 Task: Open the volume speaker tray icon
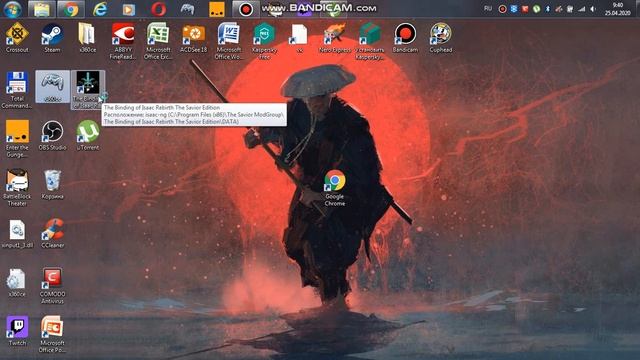[593, 9]
